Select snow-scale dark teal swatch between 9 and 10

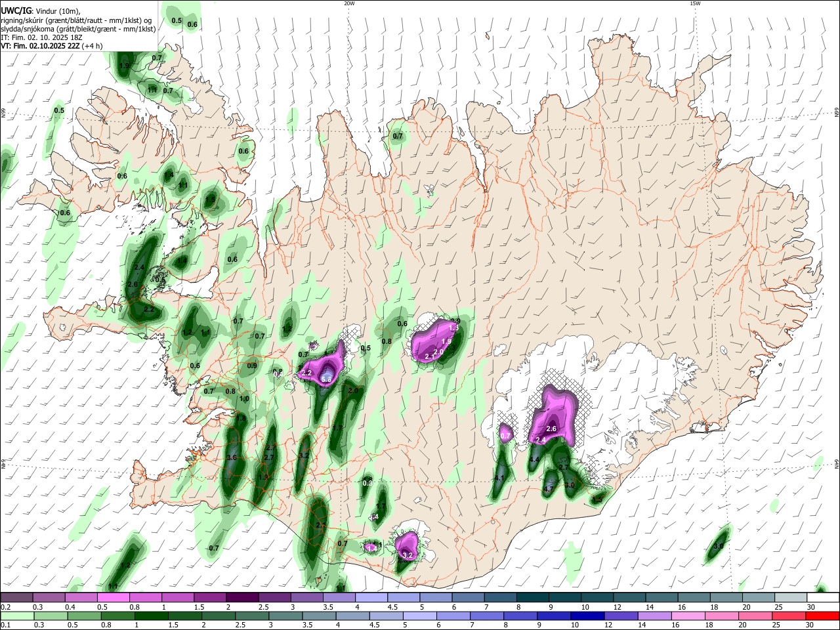coord(565,598)
